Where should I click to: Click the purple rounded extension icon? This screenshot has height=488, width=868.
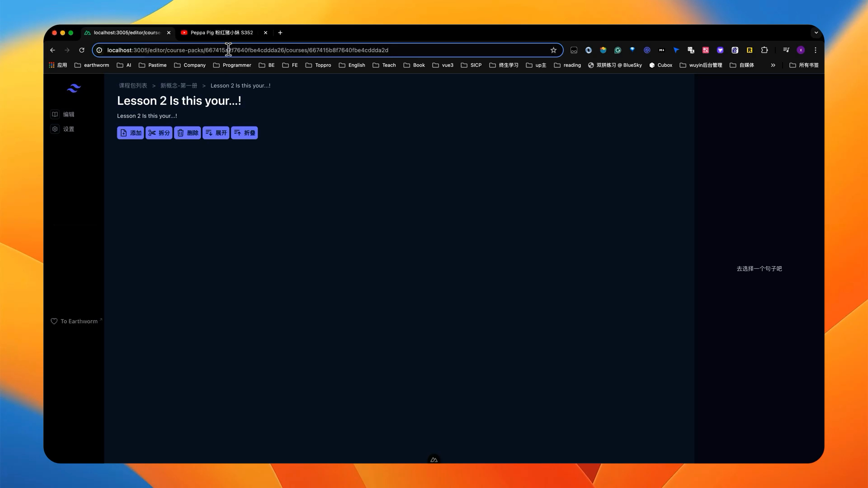[720, 50]
